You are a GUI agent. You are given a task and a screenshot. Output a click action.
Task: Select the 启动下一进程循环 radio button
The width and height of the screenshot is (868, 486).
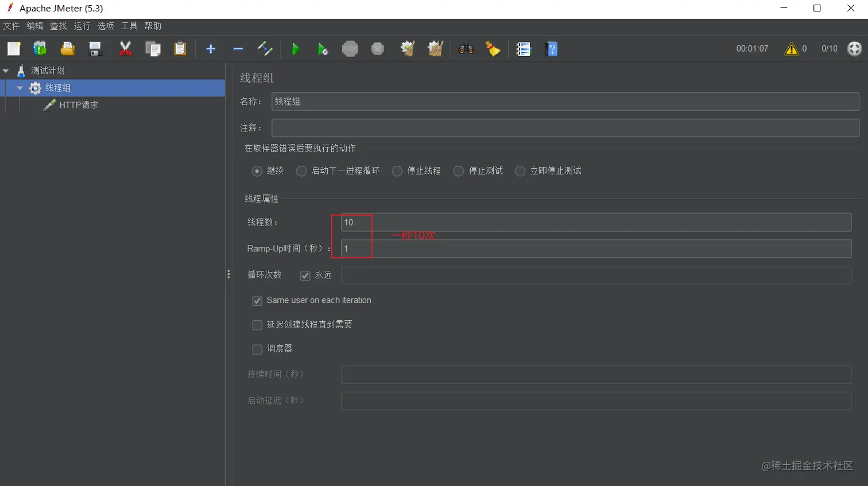pos(301,171)
